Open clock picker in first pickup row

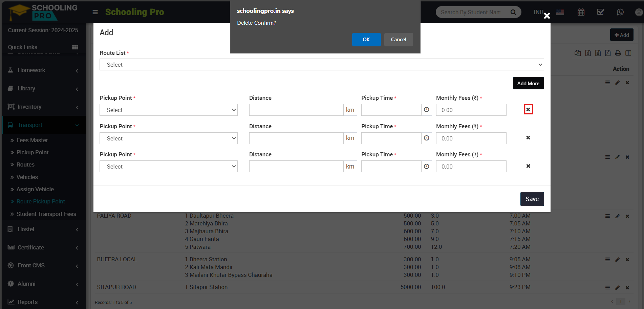[427, 110]
